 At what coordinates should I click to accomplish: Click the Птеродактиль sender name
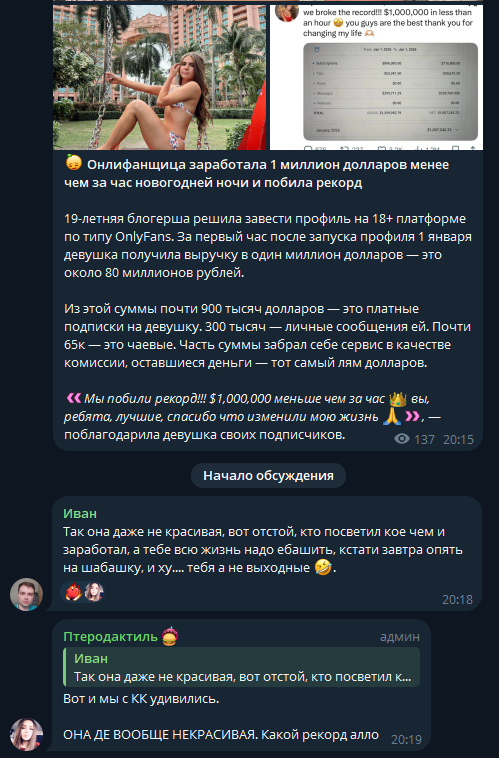[110, 637]
